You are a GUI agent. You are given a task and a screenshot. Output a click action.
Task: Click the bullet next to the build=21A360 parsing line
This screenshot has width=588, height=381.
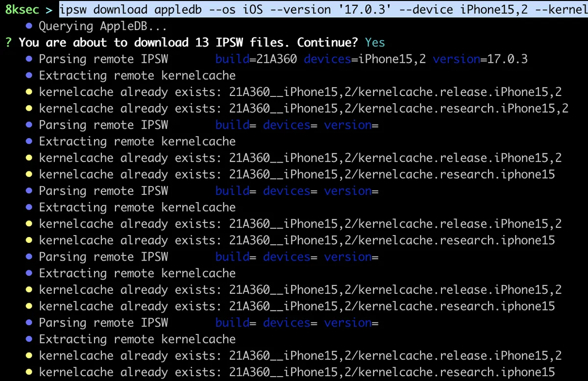[29, 59]
